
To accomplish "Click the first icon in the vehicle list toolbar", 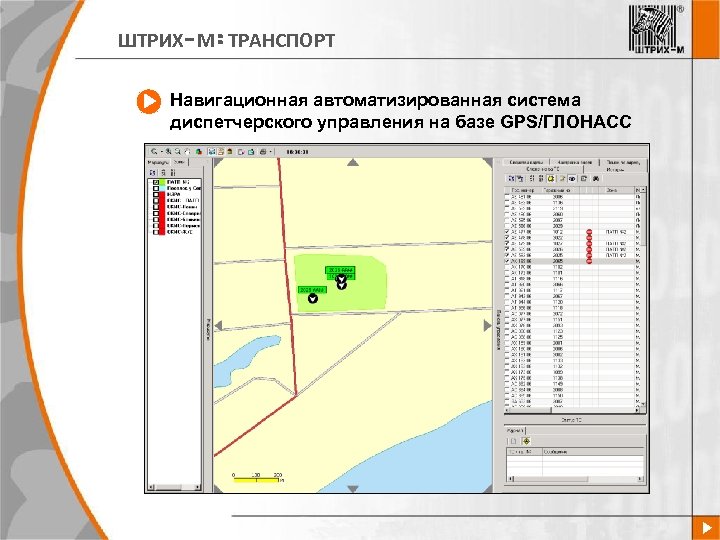I will [x=511, y=179].
